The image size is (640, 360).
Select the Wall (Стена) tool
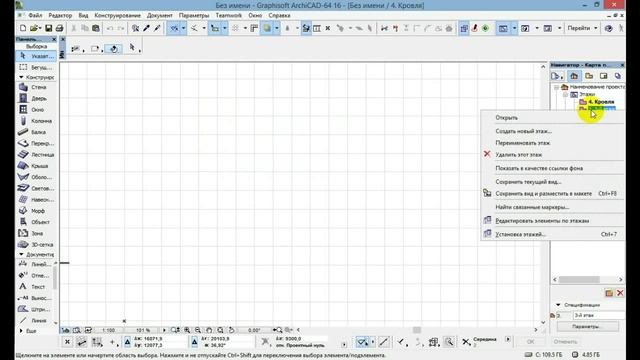pyautogui.click(x=36, y=87)
